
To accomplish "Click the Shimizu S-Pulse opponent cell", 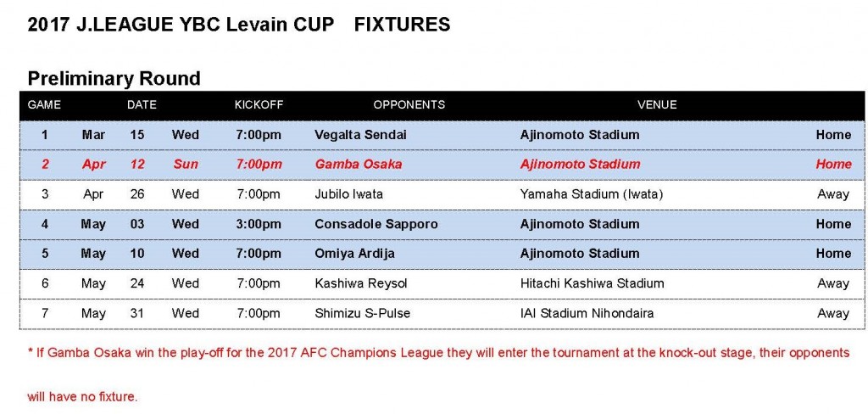I will (362, 313).
